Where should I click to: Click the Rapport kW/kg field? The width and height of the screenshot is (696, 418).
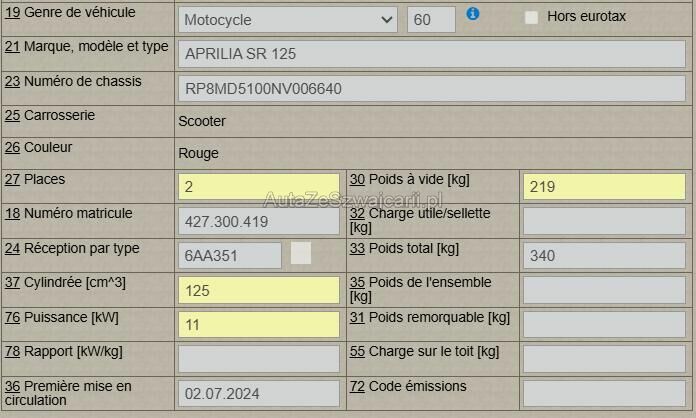point(258,359)
